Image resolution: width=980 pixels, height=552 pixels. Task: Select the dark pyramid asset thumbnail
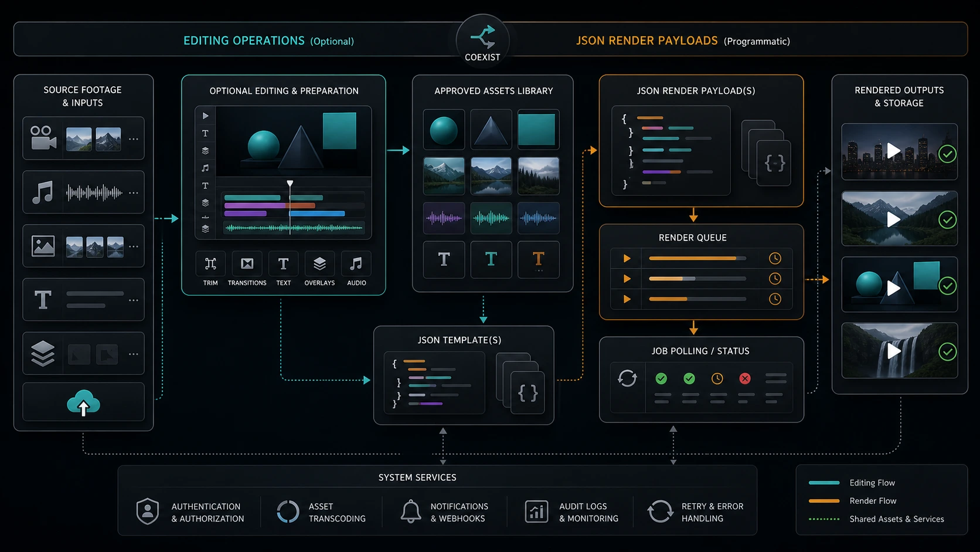click(x=491, y=130)
